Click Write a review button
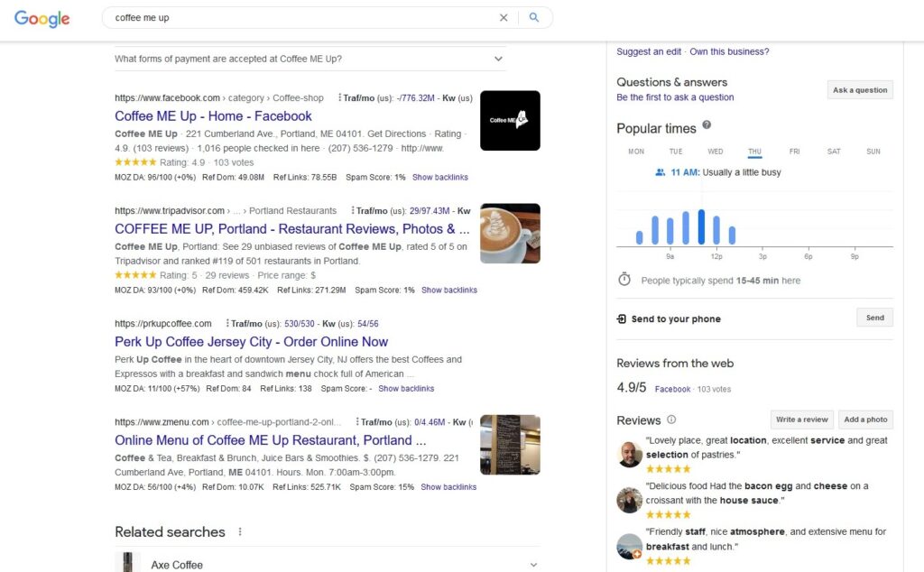Viewport: 924px width, 572px height. pos(801,420)
